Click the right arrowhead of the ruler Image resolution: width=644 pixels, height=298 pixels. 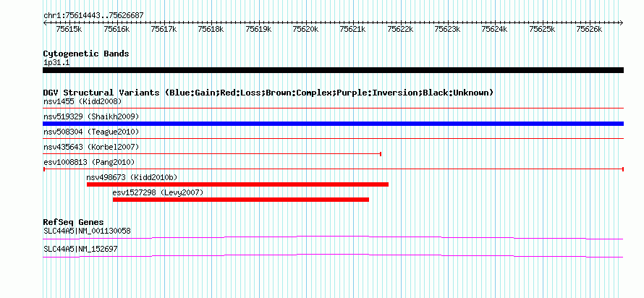point(622,22)
